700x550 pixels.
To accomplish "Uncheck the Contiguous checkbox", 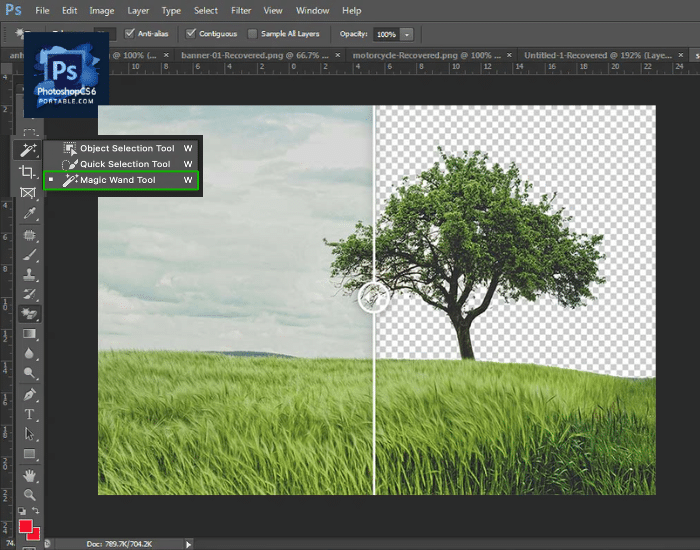I will pyautogui.click(x=191, y=33).
